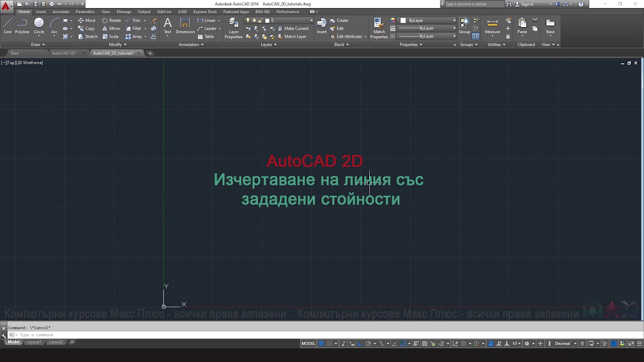Image resolution: width=644 pixels, height=362 pixels.
Task: Click the MODEL space button
Action: click(x=308, y=344)
